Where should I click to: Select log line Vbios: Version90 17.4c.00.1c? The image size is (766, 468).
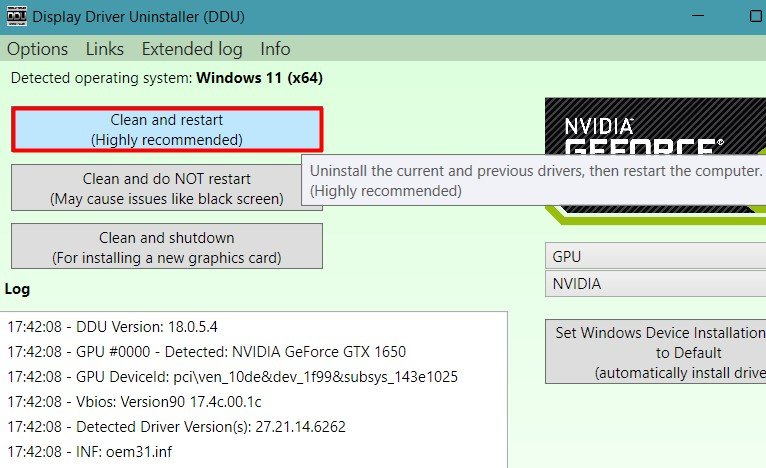point(134,401)
